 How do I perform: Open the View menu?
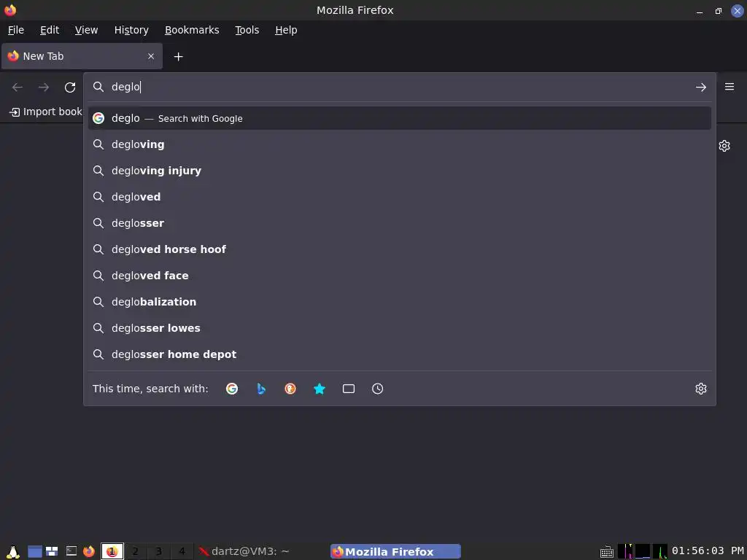[x=86, y=30]
